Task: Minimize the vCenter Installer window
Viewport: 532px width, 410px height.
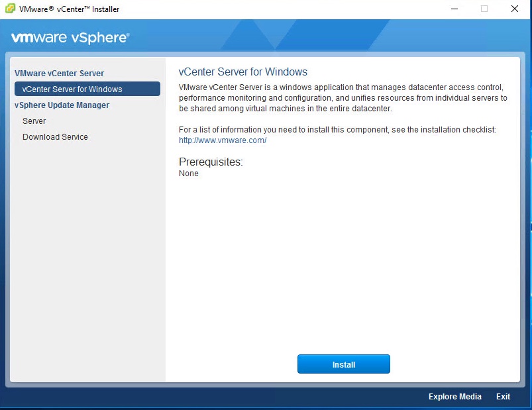Action: [454, 9]
